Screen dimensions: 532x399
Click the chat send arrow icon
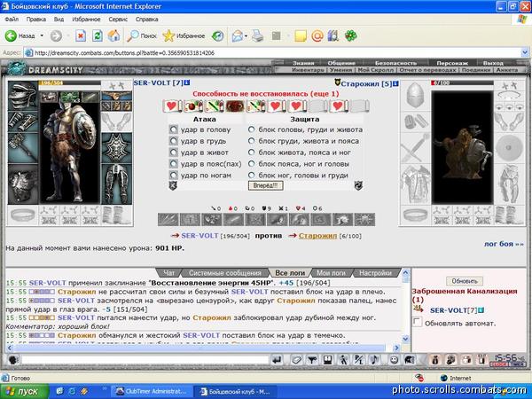pyautogui.click(x=277, y=359)
